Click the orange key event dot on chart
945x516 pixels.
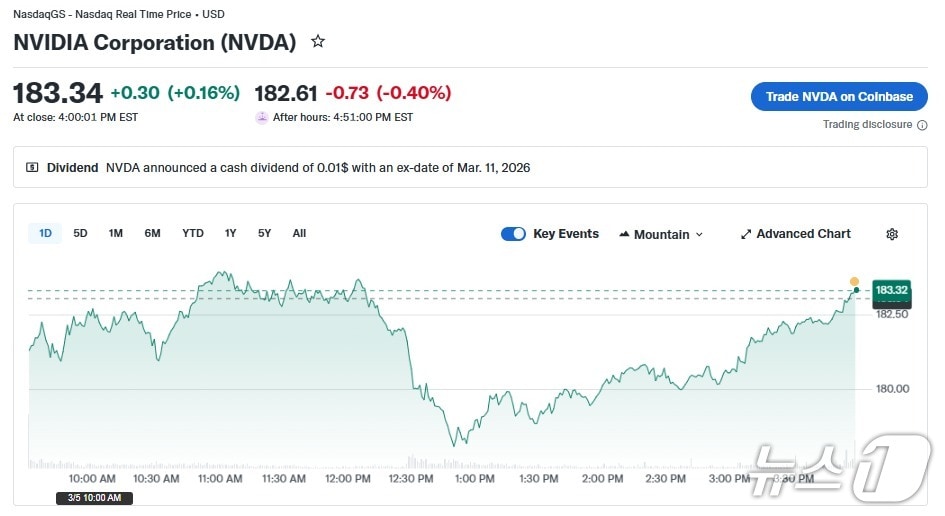854,281
